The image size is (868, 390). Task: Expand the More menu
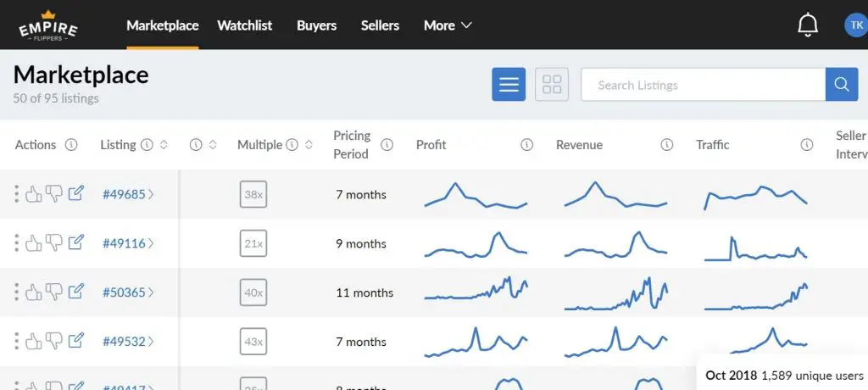tap(448, 25)
